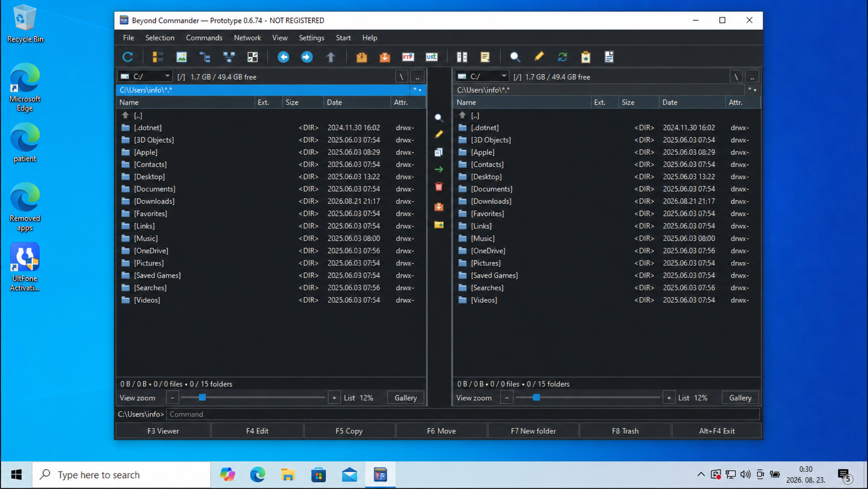Open the Network menu
The height and width of the screenshot is (489, 868).
(x=247, y=38)
